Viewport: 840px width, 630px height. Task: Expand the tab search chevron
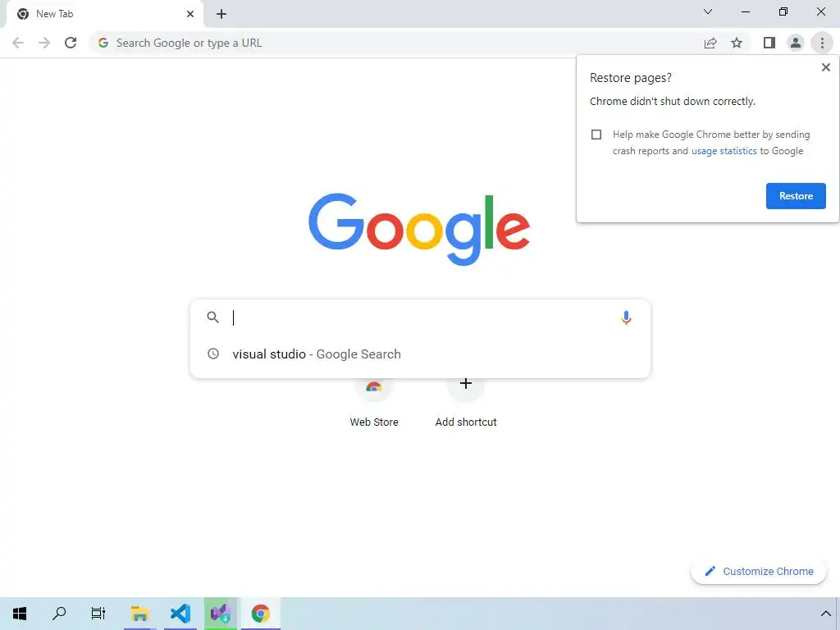click(x=708, y=11)
